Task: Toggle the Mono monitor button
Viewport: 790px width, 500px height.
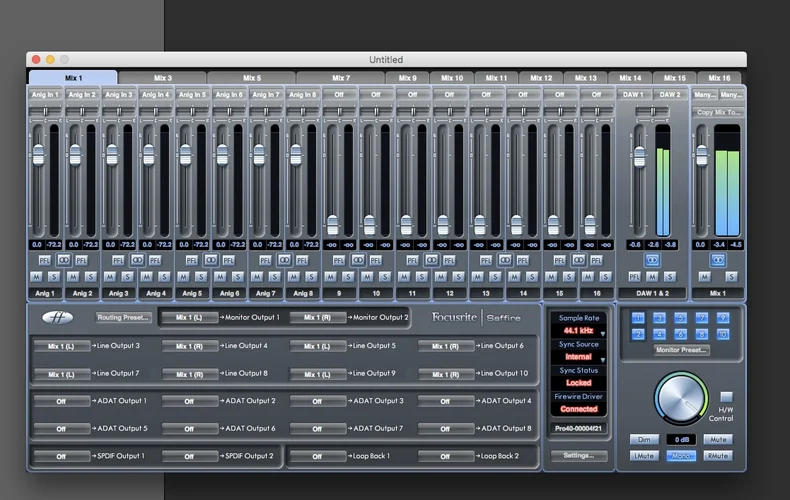Action: [681, 455]
